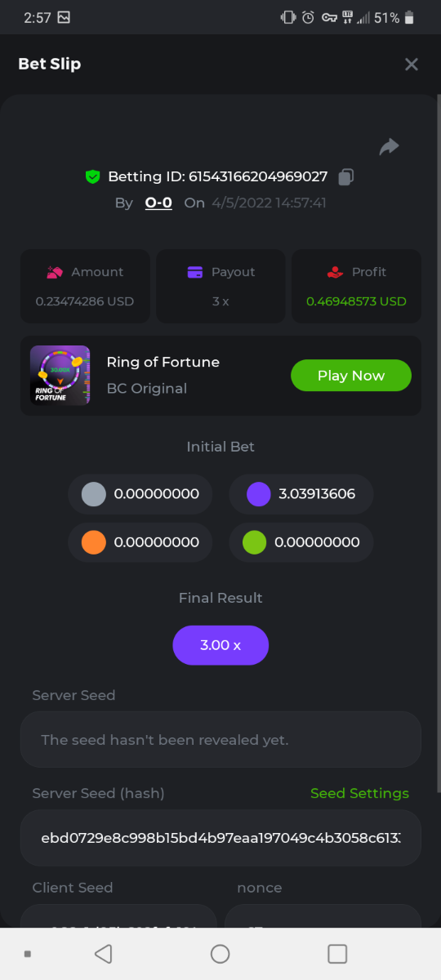
Task: Click the Play Now button
Action: tap(351, 375)
